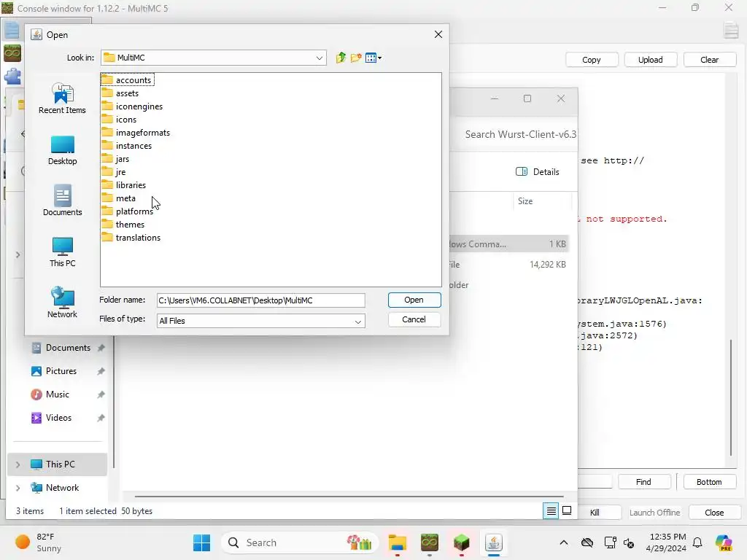Open Pictures in Explorer sidebar
Screen dimensions: 747x560
click(61, 371)
